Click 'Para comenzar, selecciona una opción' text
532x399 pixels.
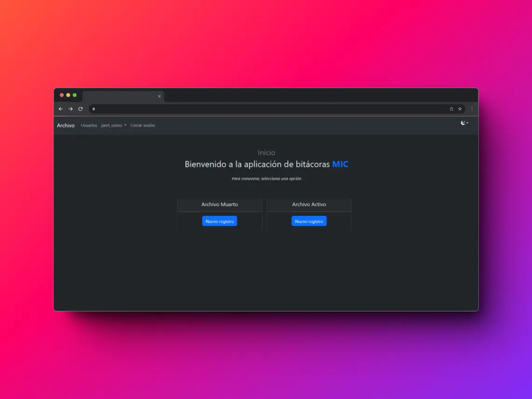(266, 179)
